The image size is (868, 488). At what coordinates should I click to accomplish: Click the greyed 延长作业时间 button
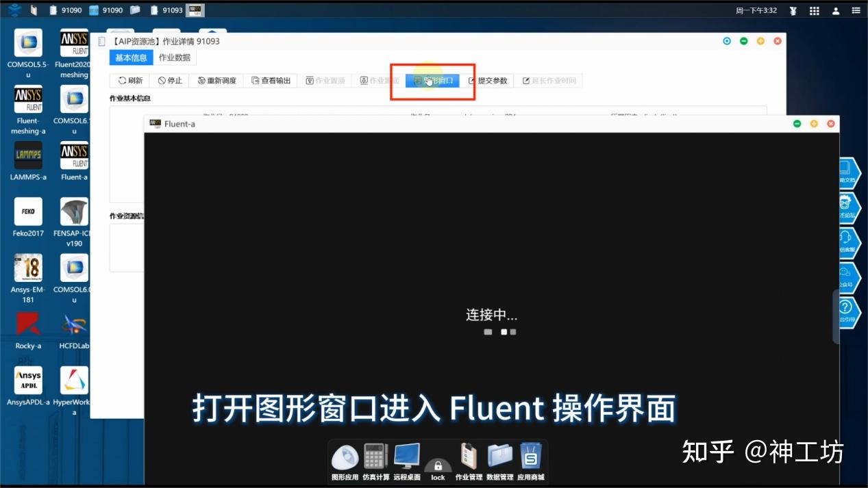click(549, 81)
